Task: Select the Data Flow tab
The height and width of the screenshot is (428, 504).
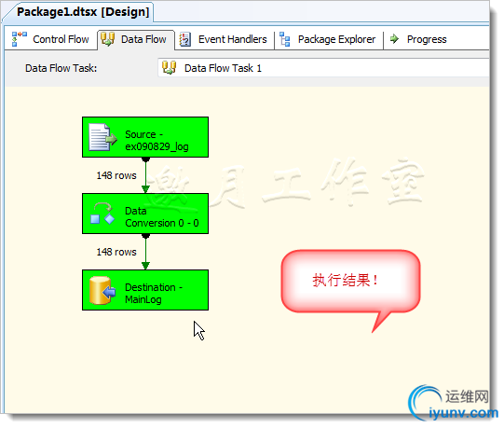Action: point(136,39)
